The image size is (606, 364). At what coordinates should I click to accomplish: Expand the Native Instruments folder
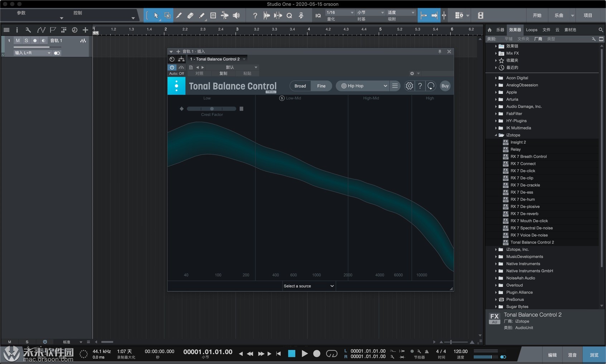pyautogui.click(x=496, y=264)
